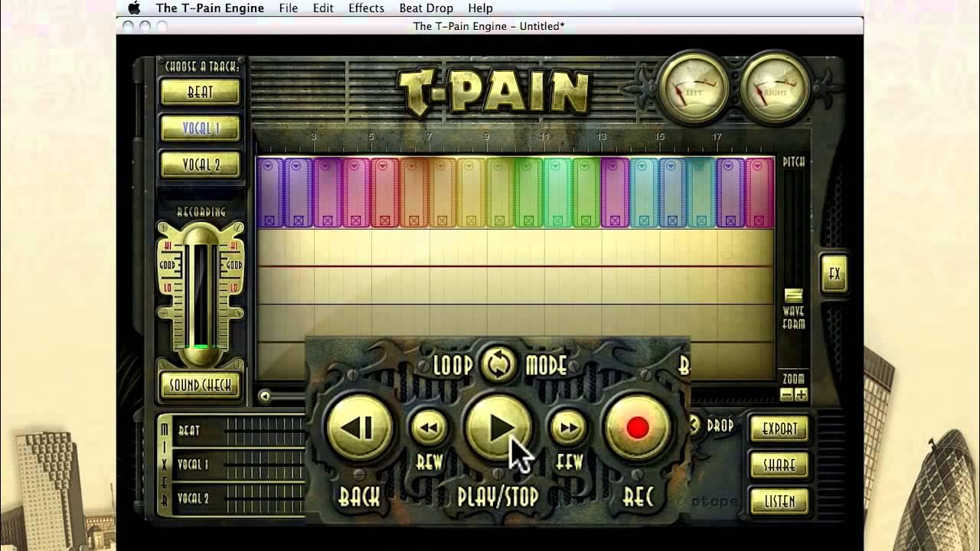Toggle the X checkbox on measure 8 yellow segment

(x=472, y=220)
